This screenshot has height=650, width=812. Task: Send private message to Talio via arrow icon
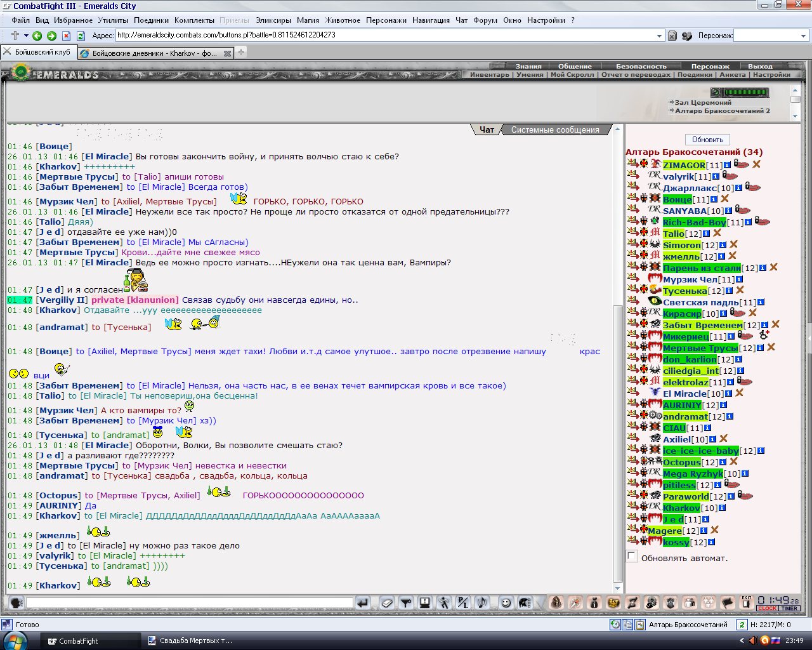[632, 233]
